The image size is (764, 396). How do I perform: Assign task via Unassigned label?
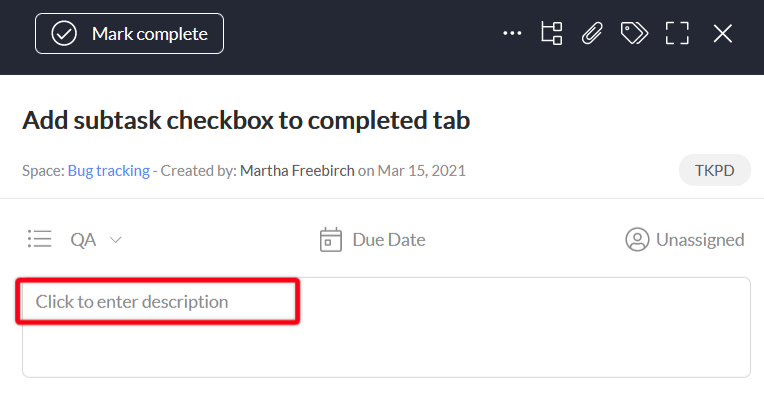700,240
